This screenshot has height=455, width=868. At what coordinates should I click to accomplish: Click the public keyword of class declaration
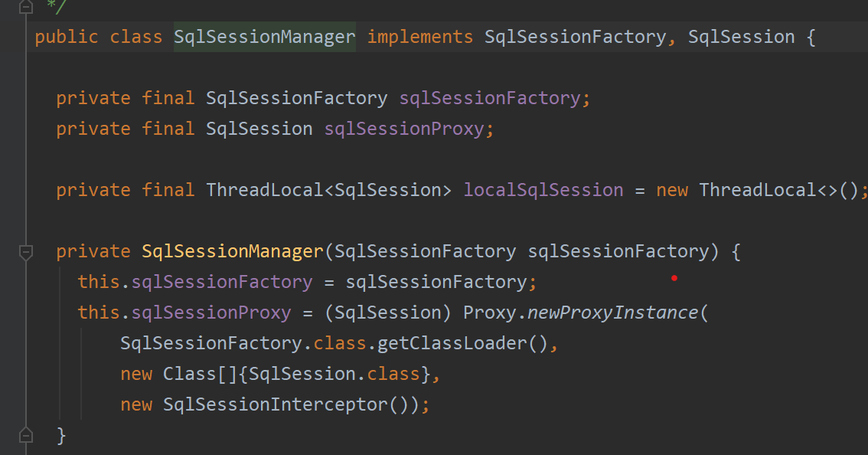tap(67, 37)
